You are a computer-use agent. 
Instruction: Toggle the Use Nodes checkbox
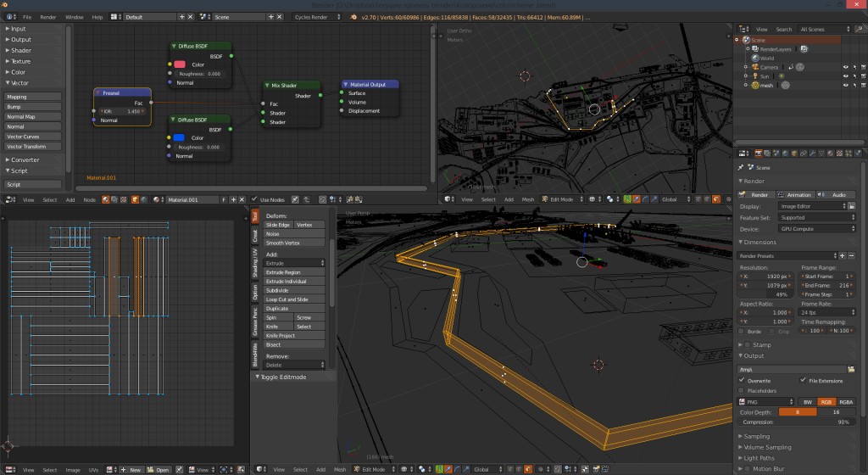tap(254, 199)
